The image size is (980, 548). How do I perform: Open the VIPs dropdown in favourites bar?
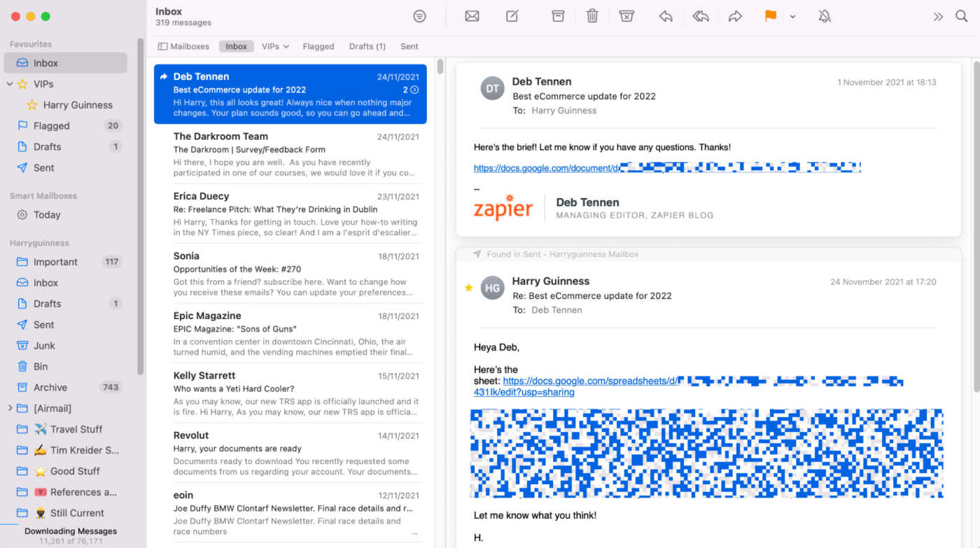[x=275, y=46]
